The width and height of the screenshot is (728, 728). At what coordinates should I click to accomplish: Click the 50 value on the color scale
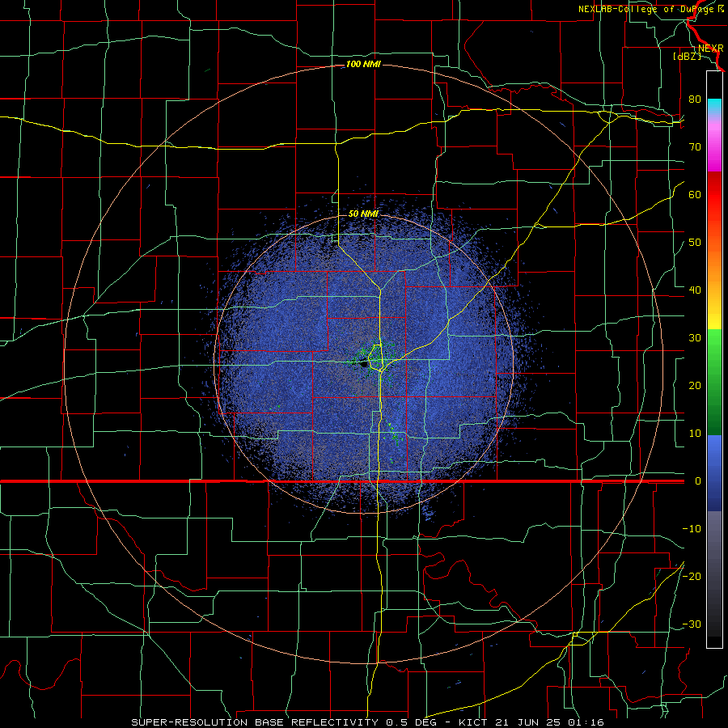(695, 243)
